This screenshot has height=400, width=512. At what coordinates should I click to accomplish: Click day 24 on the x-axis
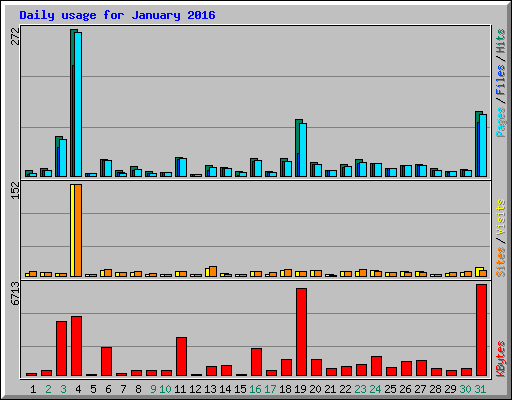pyautogui.click(x=375, y=389)
